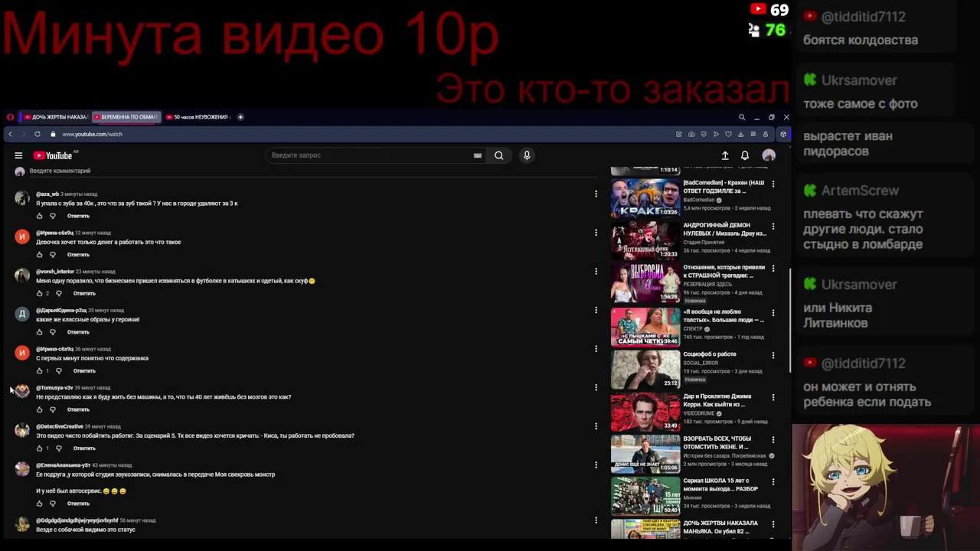Reply to the @Tomusya-v3v comment
This screenshot has width=980, height=551.
tap(78, 409)
